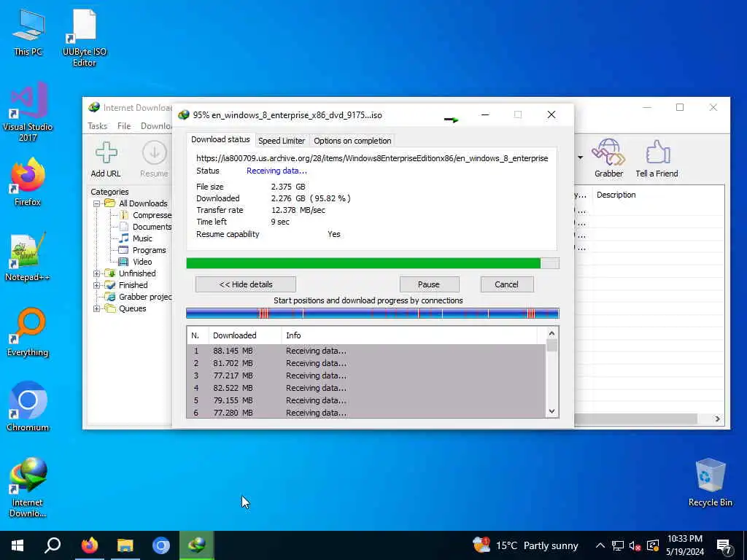Click scroll down arrow in connections list
This screenshot has width=747, height=560.
tap(551, 411)
